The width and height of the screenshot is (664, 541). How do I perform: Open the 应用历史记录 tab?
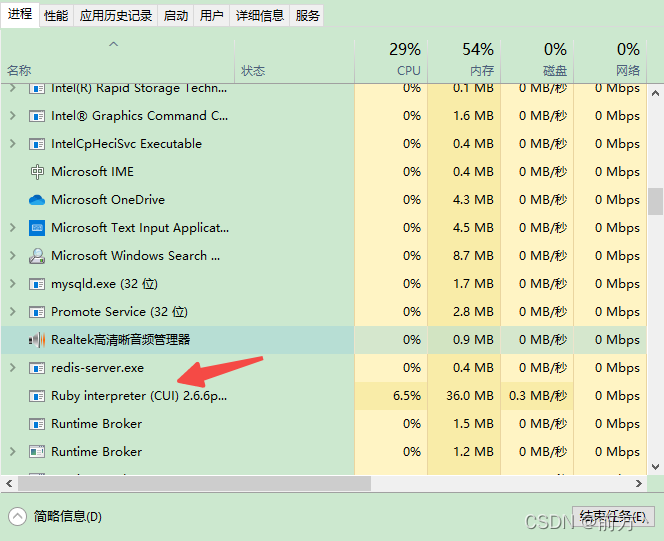coord(116,16)
